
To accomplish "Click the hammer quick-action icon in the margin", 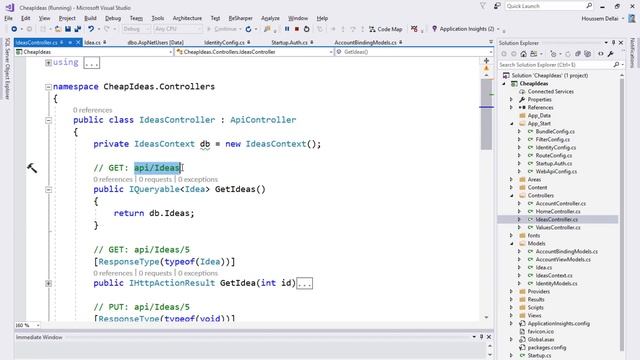I will pyautogui.click(x=32, y=168).
